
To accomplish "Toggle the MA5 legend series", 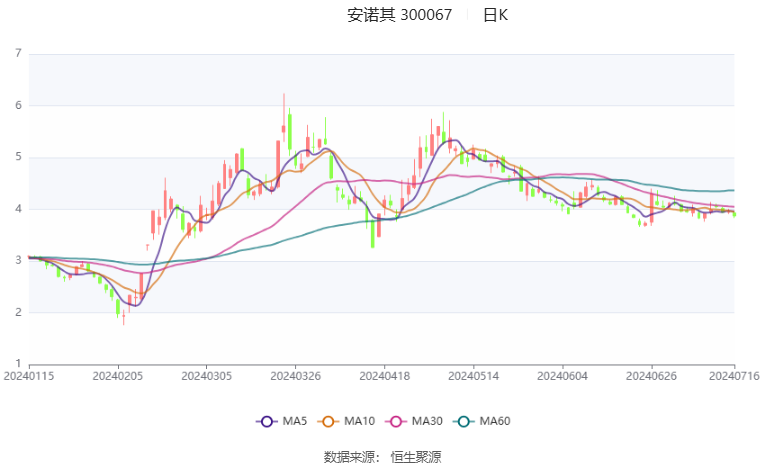I will [x=282, y=421].
